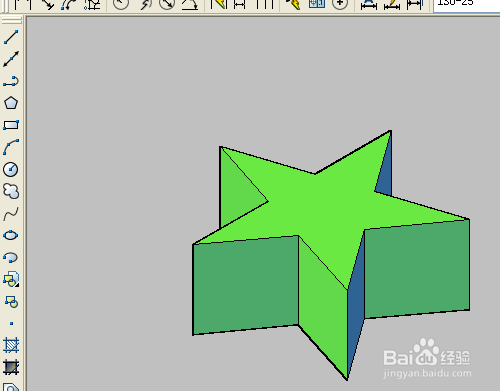Select the Gradient fill tool

click(11, 367)
